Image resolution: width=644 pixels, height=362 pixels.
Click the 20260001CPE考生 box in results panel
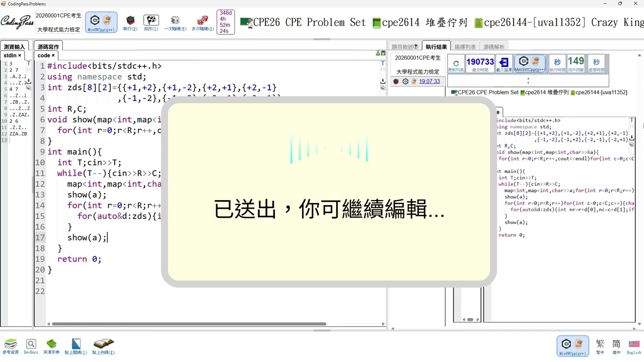tap(418, 65)
